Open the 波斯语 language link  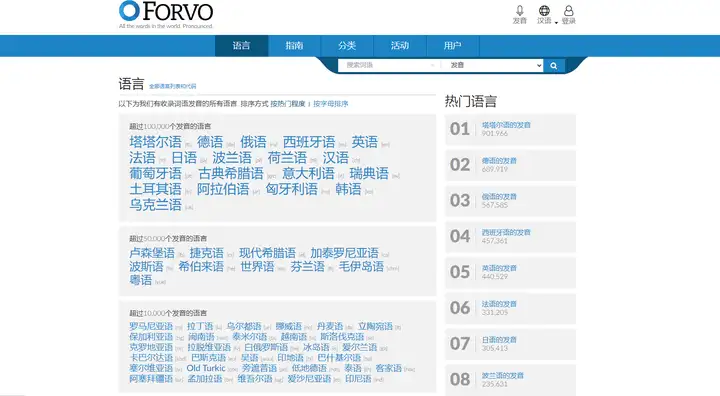(x=146, y=266)
